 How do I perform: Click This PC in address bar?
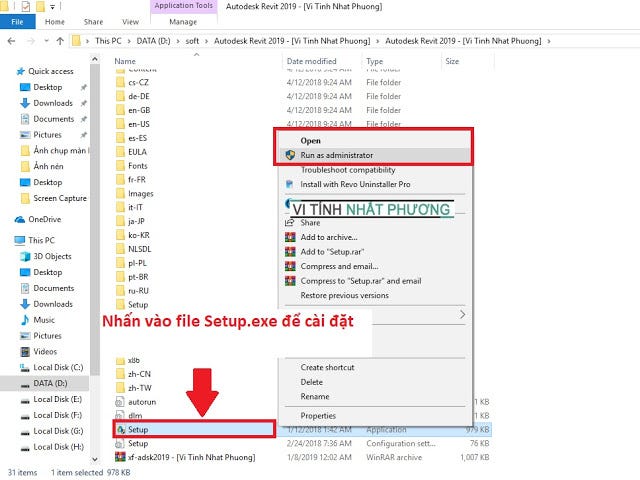click(x=108, y=41)
